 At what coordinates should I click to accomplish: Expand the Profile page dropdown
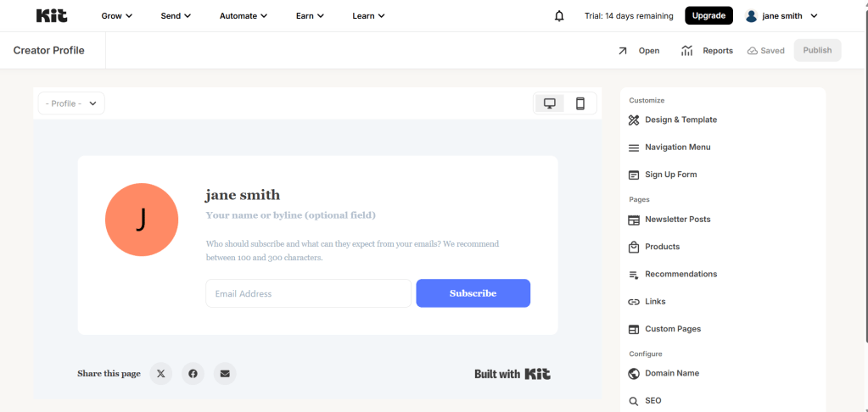pyautogui.click(x=71, y=103)
